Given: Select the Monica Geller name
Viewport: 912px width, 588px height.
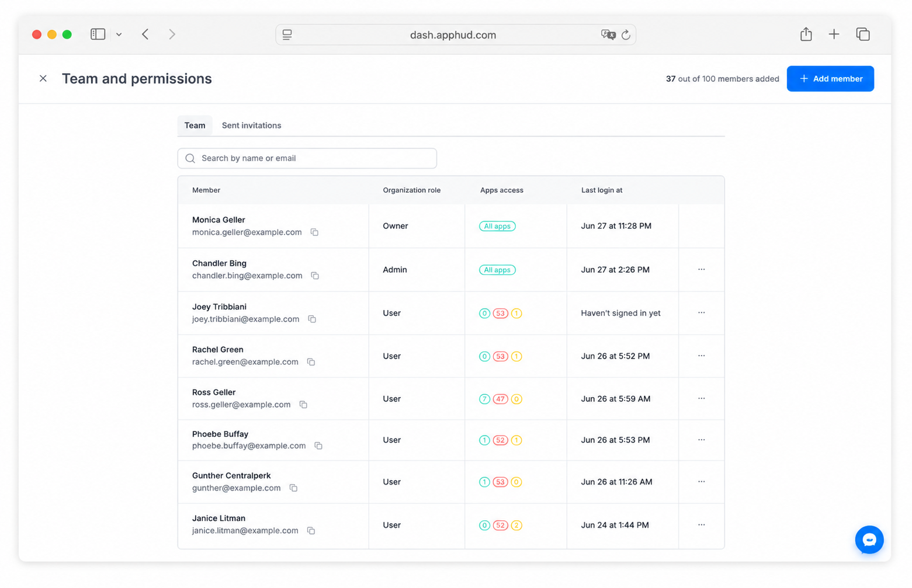Looking at the screenshot, I should click(219, 220).
